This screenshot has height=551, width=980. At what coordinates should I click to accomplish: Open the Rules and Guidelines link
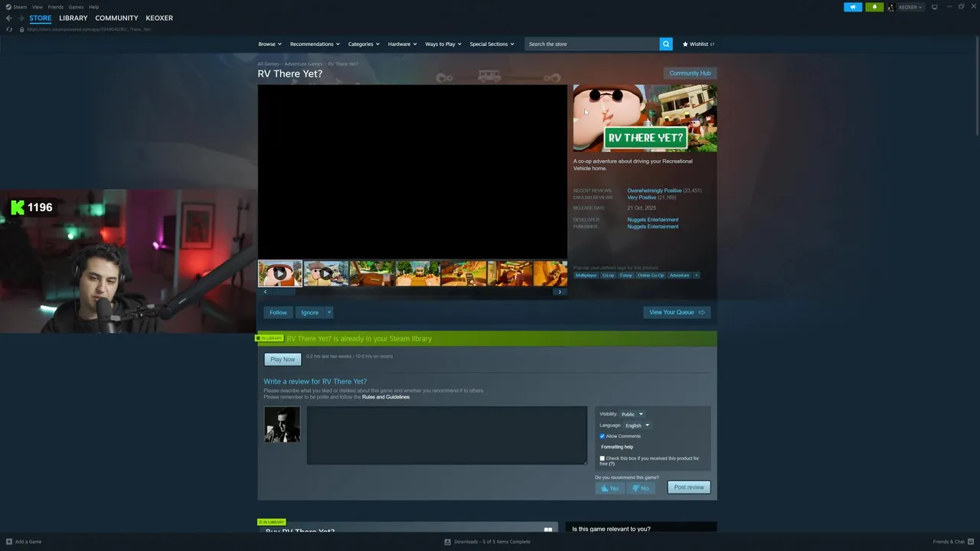[386, 397]
